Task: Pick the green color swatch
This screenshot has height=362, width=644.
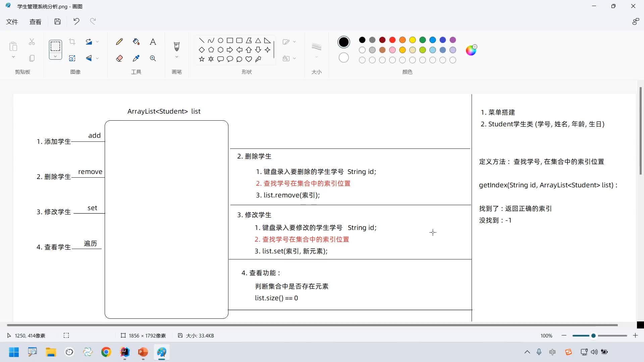Action: (x=423, y=40)
